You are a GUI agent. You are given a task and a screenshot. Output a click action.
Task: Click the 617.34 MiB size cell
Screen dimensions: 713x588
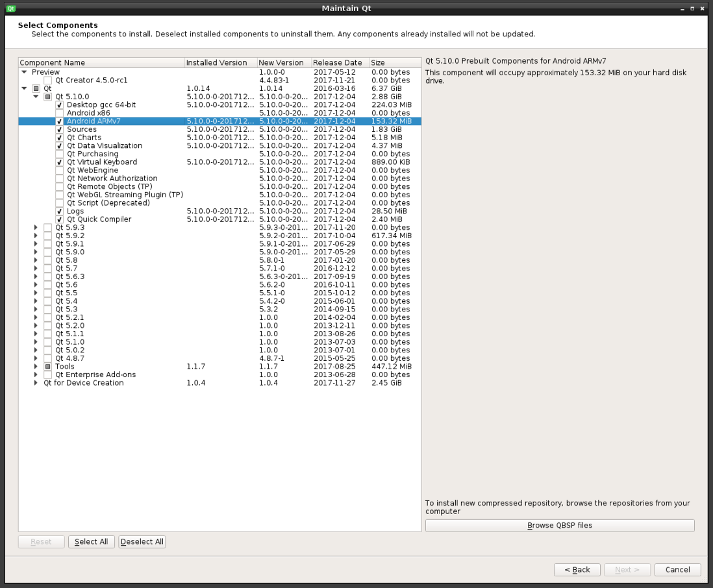(392, 236)
